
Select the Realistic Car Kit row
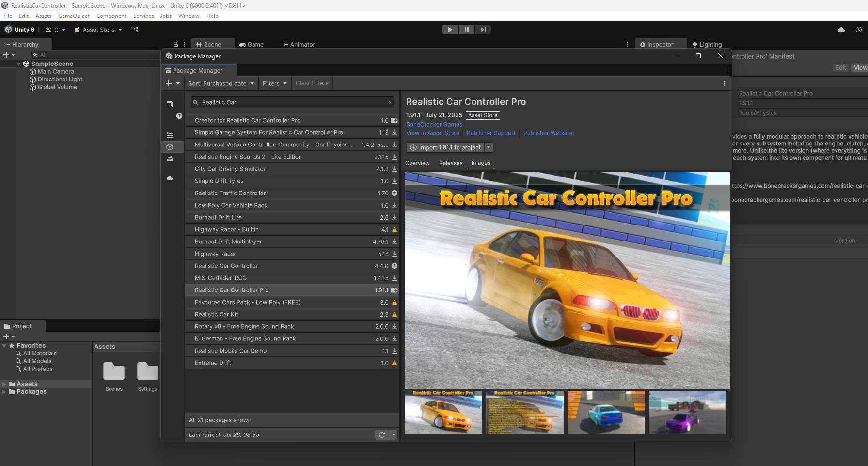pos(292,314)
